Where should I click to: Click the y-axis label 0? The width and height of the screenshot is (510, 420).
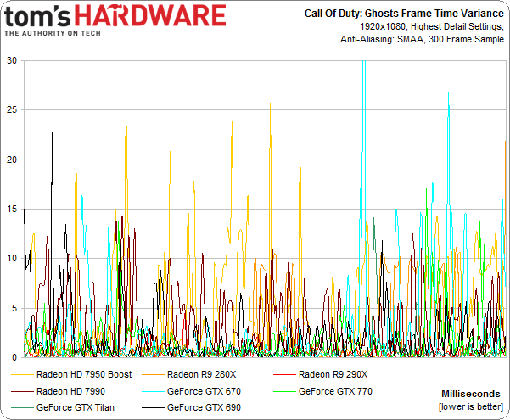click(x=14, y=357)
